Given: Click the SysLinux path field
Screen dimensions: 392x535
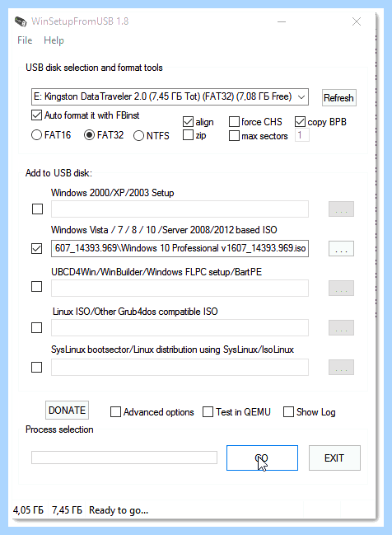Looking at the screenshot, I should coord(180,367).
